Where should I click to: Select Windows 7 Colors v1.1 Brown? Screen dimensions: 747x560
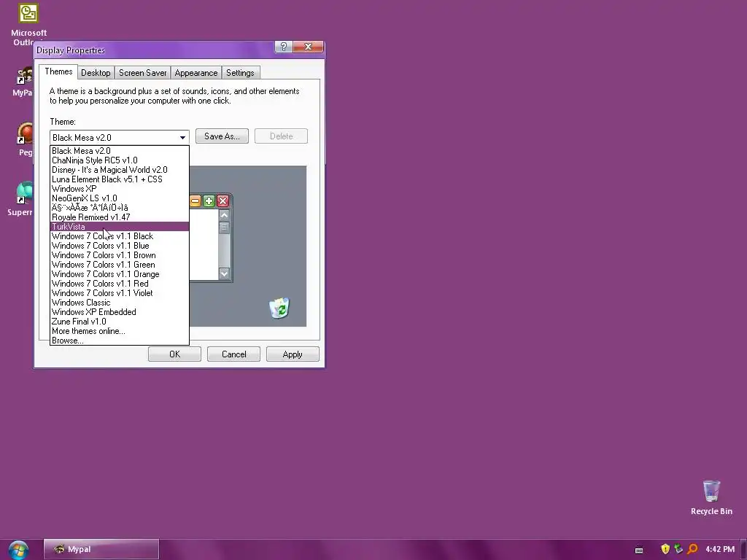pos(120,255)
